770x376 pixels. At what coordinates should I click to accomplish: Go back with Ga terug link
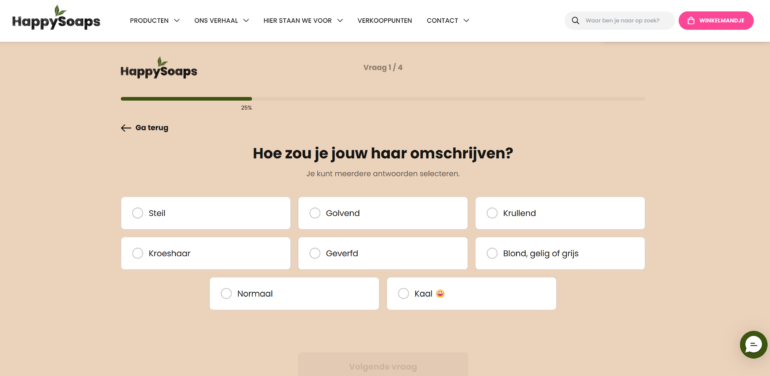pos(145,128)
